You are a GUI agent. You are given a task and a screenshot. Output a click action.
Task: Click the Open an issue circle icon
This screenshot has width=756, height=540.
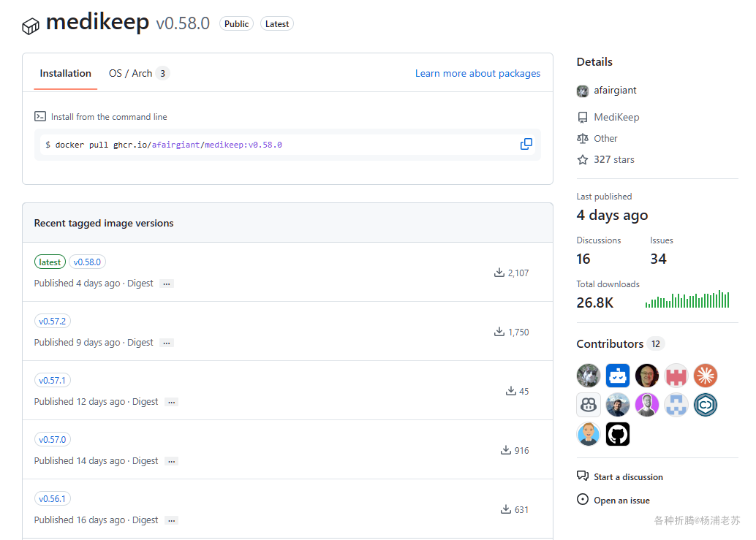tap(583, 500)
